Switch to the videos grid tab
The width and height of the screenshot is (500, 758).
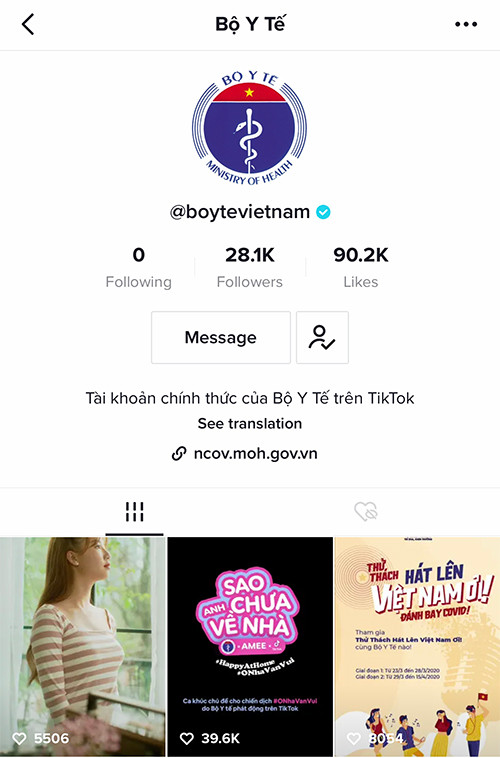tap(134, 512)
